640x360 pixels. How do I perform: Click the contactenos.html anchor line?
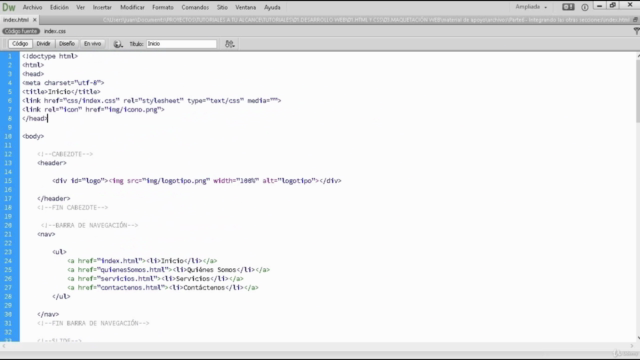(x=163, y=288)
